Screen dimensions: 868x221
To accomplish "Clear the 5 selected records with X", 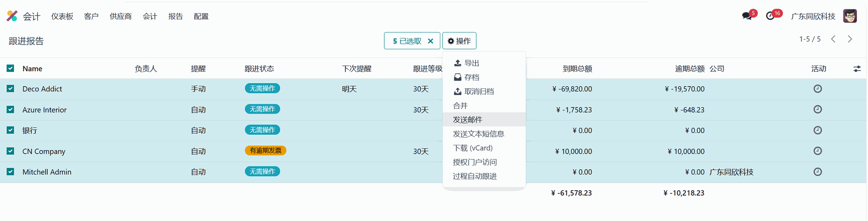I will pos(431,41).
